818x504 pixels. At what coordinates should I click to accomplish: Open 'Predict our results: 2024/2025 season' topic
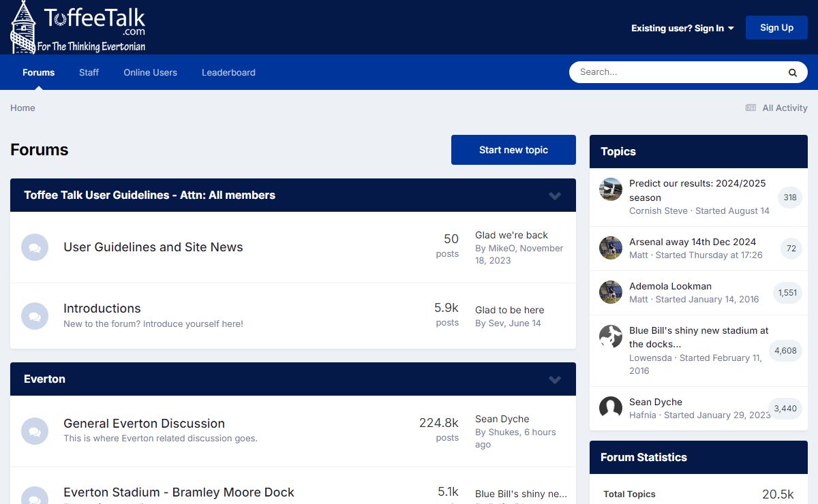click(697, 190)
